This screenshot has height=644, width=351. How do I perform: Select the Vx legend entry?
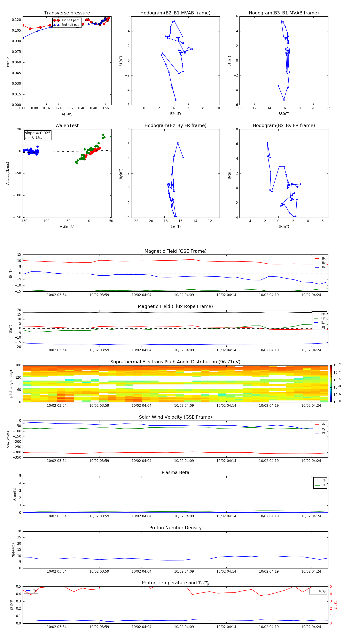pos(320,424)
